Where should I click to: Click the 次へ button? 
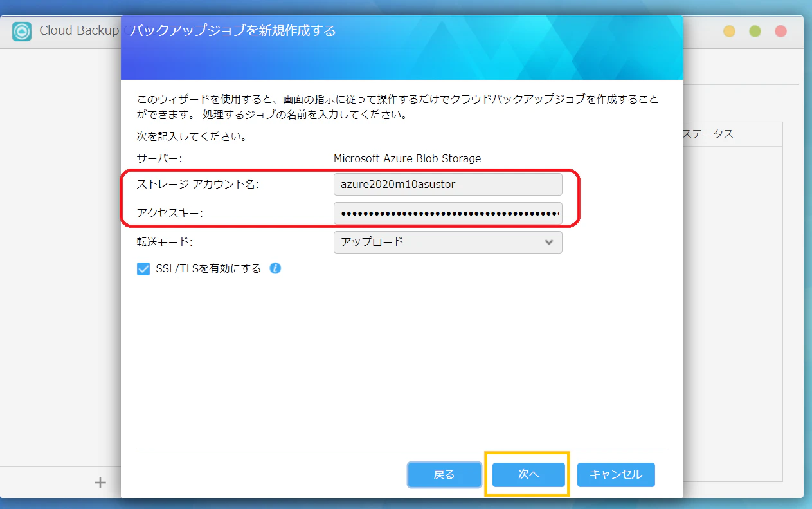(x=528, y=475)
